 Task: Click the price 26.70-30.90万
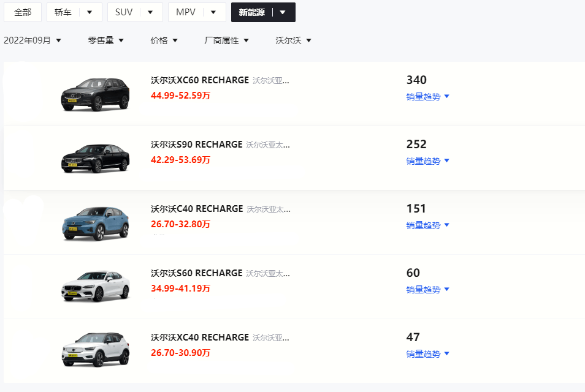coord(180,353)
